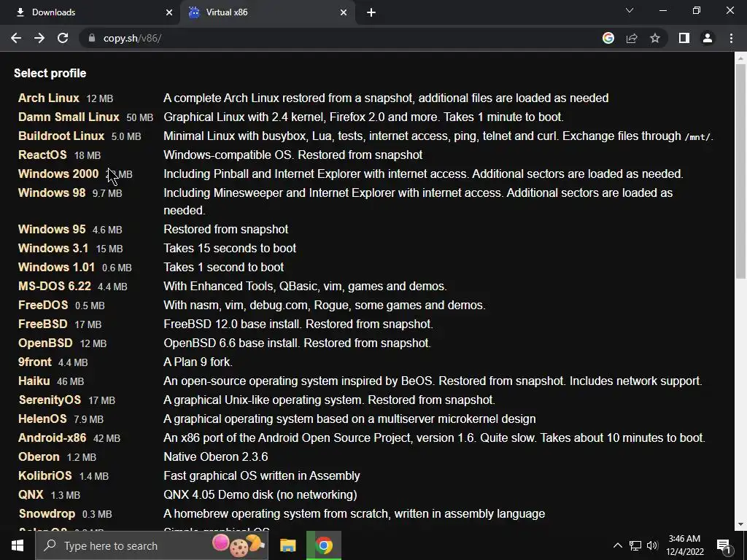Image resolution: width=747 pixels, height=560 pixels.
Task: Click 'A Plan 9 fork.' description
Action: pos(198,362)
